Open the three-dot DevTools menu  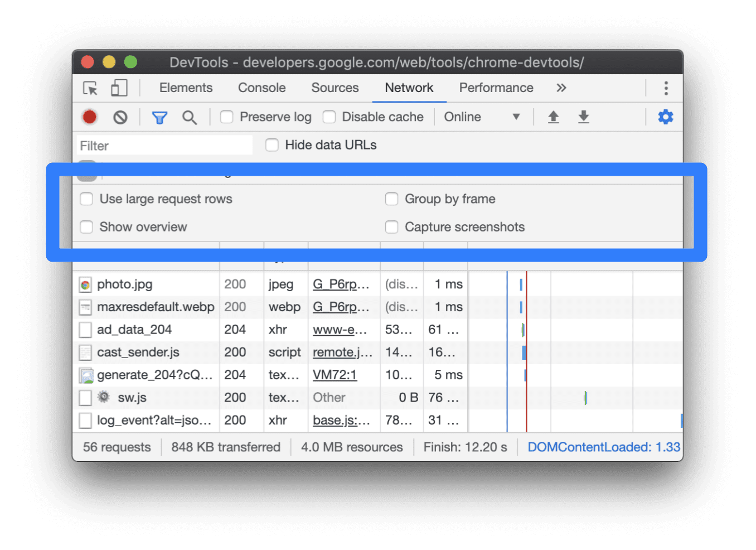[666, 88]
